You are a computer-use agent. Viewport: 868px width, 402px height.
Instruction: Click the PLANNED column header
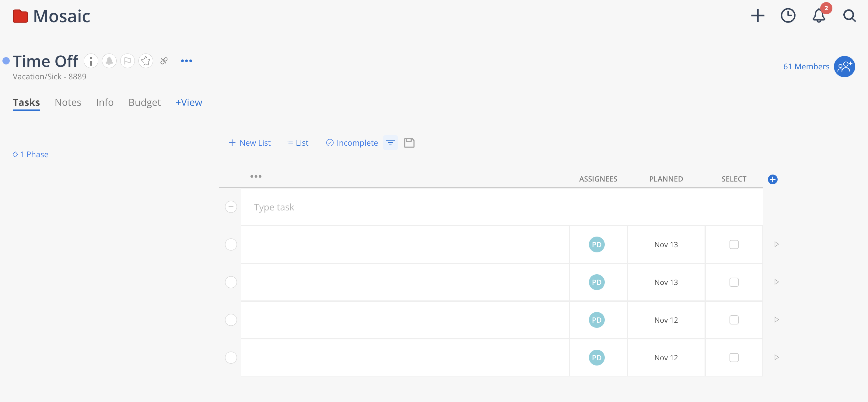coord(666,179)
